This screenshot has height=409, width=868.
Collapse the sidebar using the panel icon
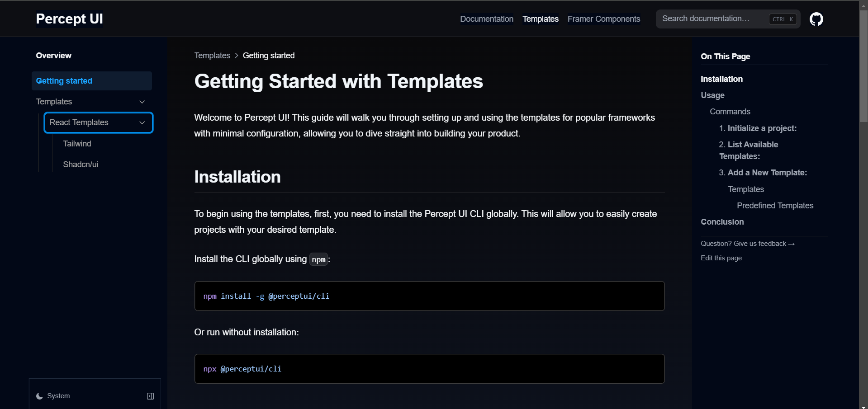(x=150, y=396)
